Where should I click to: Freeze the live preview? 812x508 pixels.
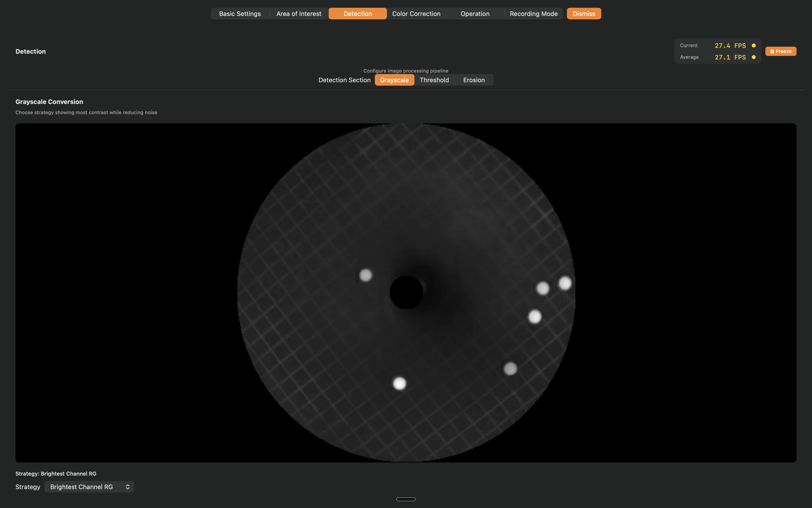780,51
